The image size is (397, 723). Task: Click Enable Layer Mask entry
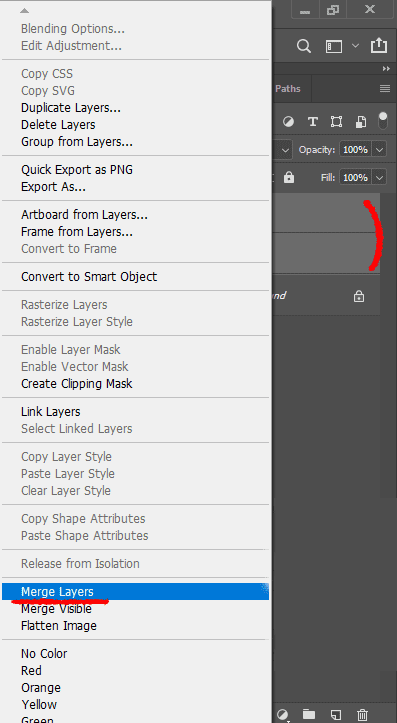[71, 350]
